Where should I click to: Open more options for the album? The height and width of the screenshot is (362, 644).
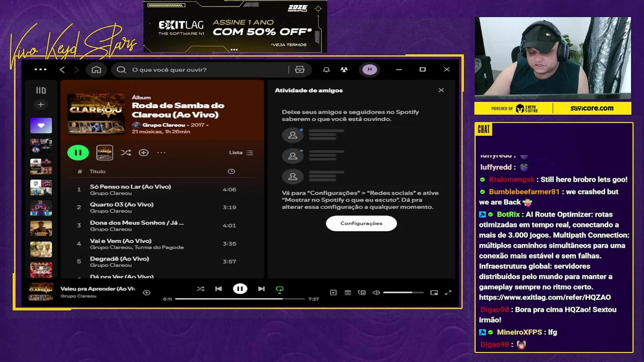pos(161,152)
